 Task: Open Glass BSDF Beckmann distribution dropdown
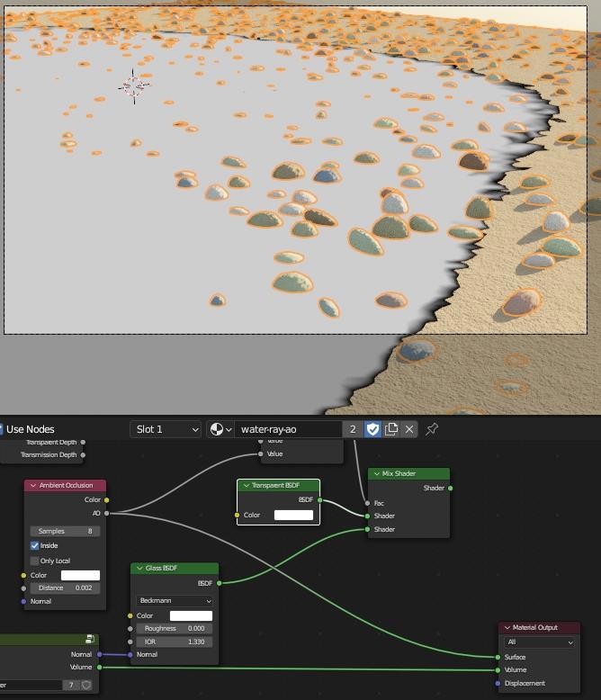[175, 600]
